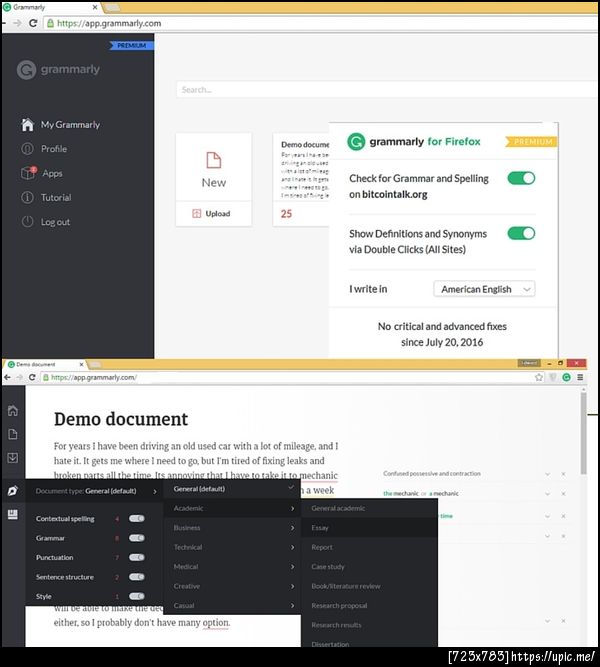Disable the Contextual spelling toggle
This screenshot has height=667, width=600.
(x=137, y=519)
